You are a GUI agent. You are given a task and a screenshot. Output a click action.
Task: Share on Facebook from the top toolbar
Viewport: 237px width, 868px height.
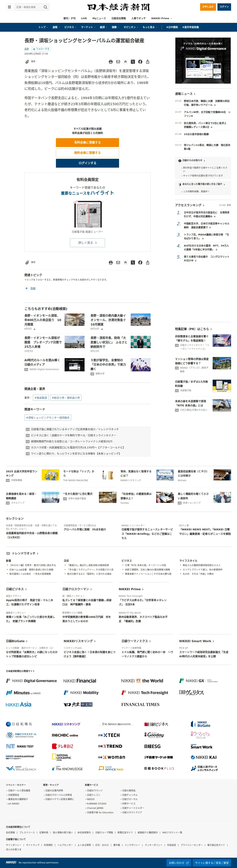[140, 62]
